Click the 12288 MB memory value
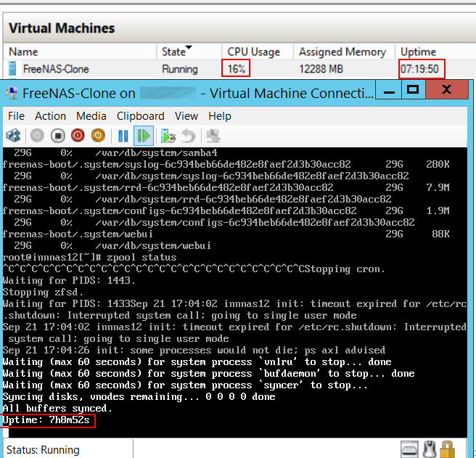Screen dimensions: 476x458 (321, 69)
